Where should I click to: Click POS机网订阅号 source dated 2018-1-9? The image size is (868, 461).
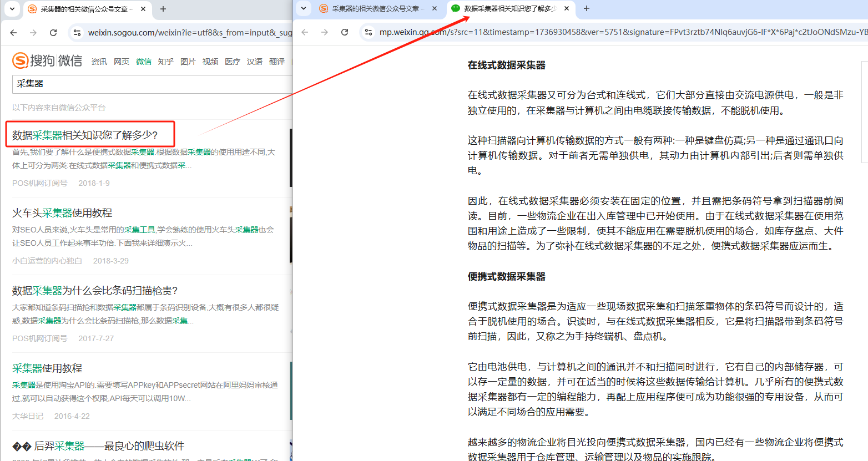click(x=40, y=183)
